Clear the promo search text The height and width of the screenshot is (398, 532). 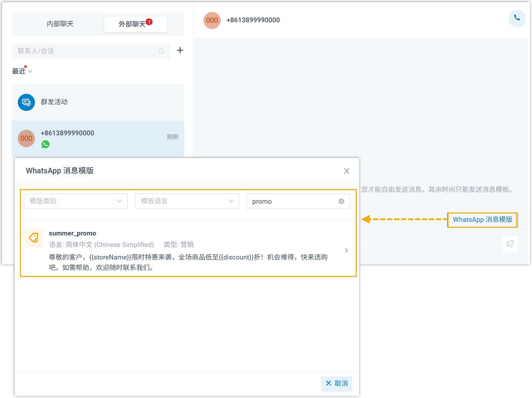click(341, 201)
